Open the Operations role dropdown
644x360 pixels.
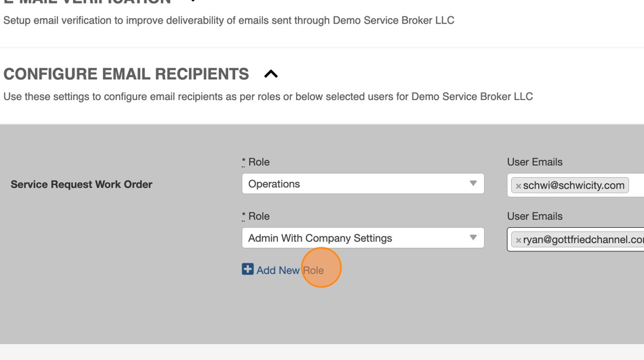click(x=356, y=184)
